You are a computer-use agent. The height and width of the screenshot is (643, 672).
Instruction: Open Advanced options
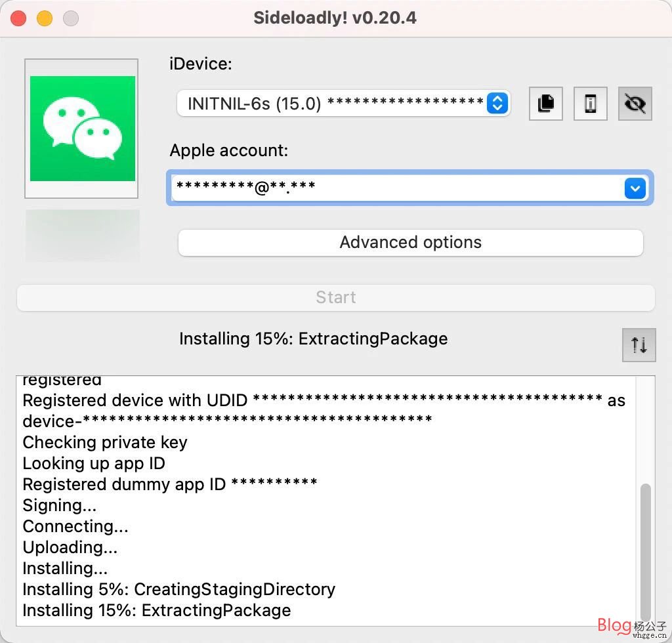pos(410,243)
